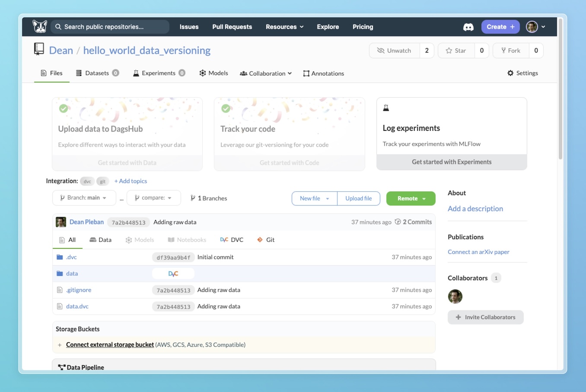
Task: Click the Upload data completion checkmark
Action: tap(64, 108)
